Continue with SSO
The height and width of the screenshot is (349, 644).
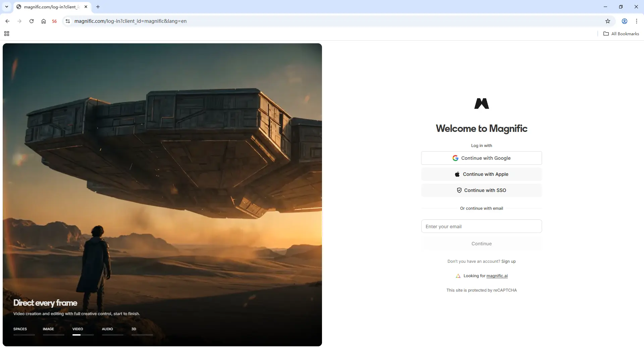pyautogui.click(x=482, y=190)
